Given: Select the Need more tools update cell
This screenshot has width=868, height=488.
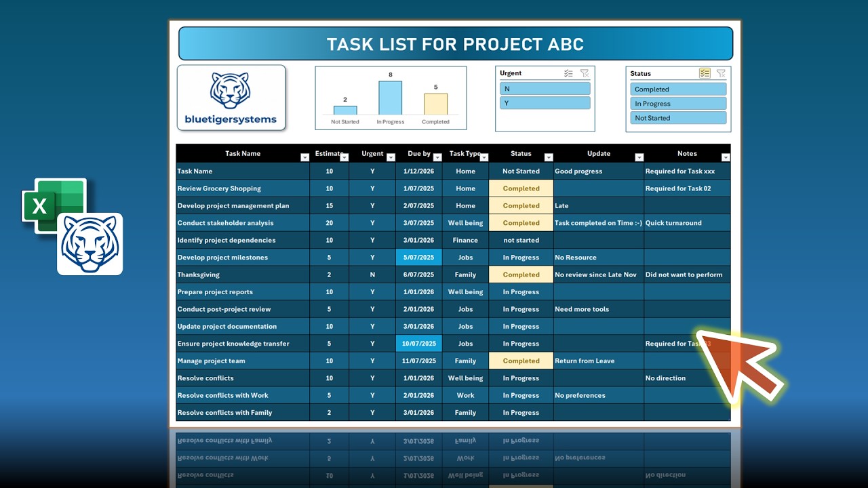Looking at the screenshot, I should coord(599,309).
